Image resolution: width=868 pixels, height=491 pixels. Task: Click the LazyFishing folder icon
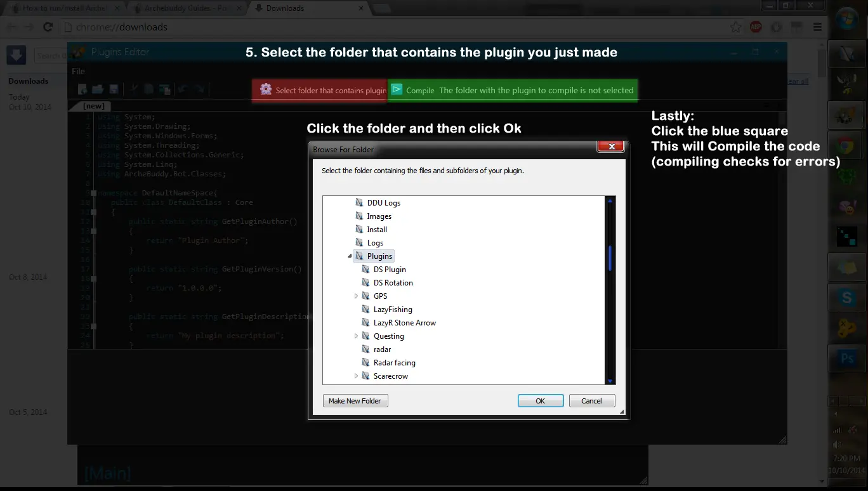click(365, 310)
